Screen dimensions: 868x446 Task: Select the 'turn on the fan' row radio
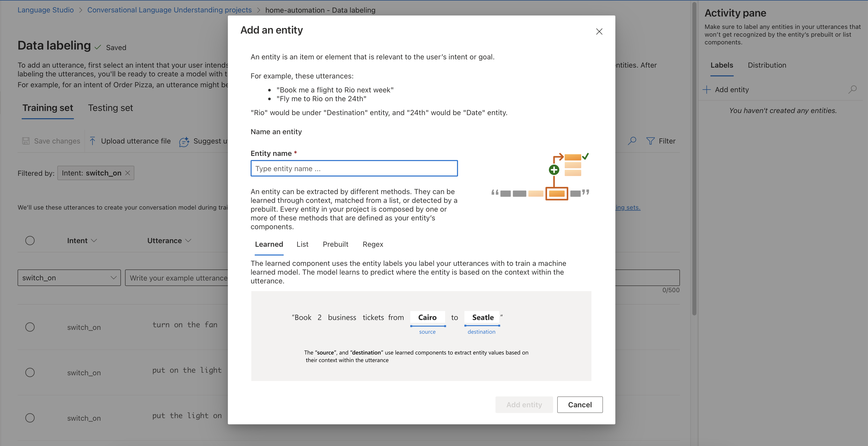(x=30, y=327)
